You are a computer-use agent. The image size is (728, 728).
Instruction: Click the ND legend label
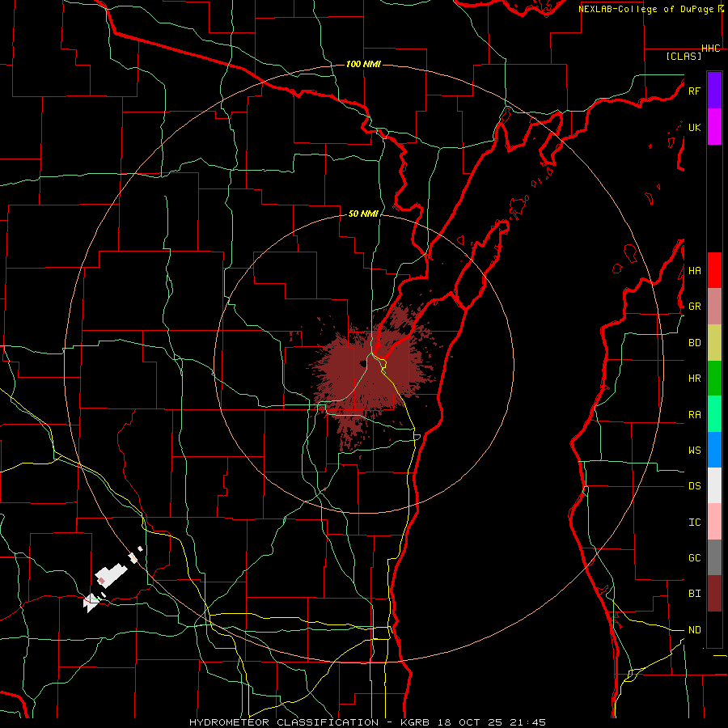point(694,629)
